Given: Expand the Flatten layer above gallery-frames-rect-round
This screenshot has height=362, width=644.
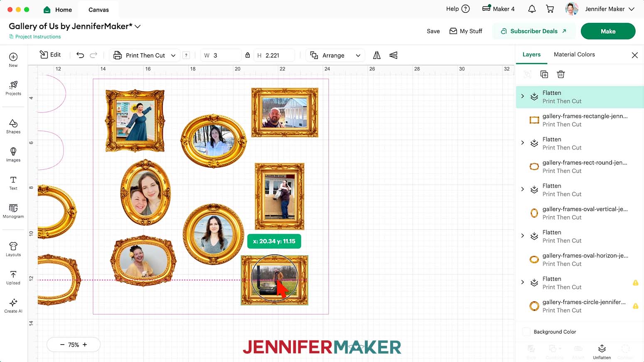Looking at the screenshot, I should tap(523, 143).
